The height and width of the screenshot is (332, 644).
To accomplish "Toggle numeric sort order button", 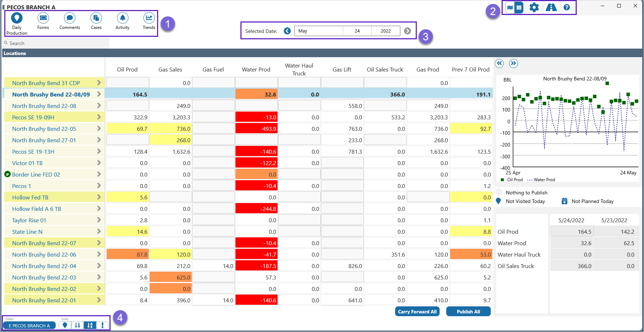I will point(77,325).
